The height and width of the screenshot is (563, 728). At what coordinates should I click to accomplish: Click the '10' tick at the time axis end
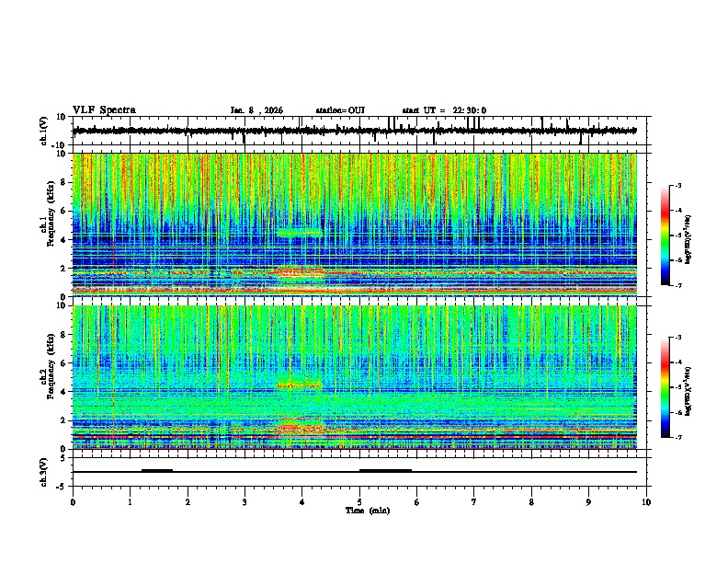pos(646,502)
